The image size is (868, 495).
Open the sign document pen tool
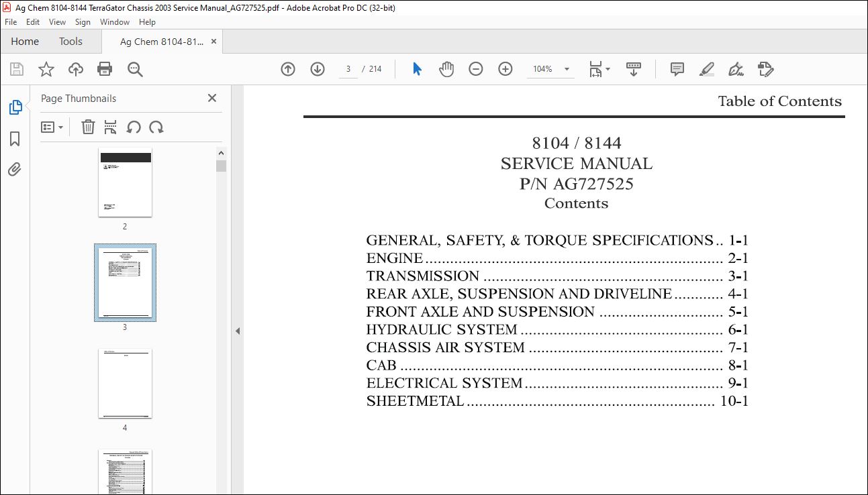(x=736, y=69)
